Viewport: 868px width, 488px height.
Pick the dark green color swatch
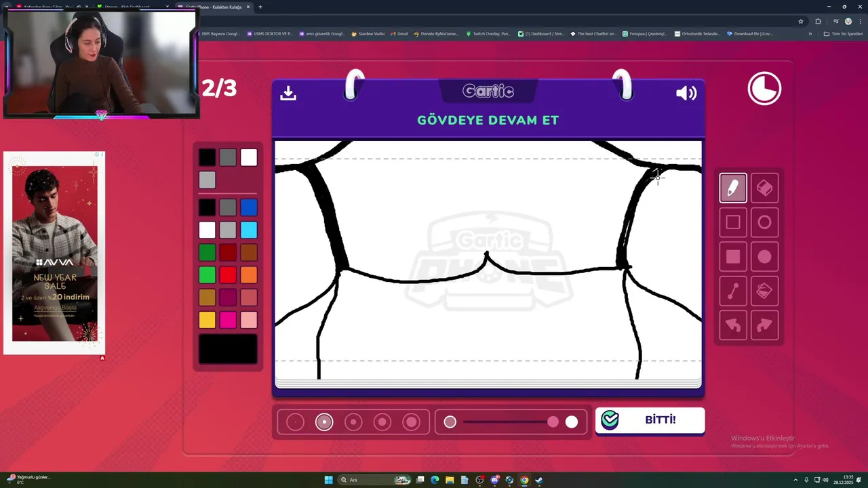[x=208, y=252]
